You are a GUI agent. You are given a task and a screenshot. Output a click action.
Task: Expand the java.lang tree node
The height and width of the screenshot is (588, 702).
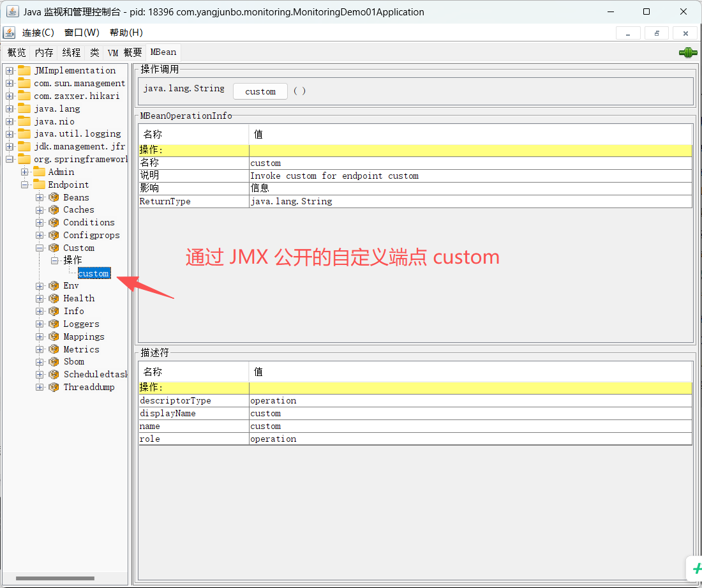9,109
